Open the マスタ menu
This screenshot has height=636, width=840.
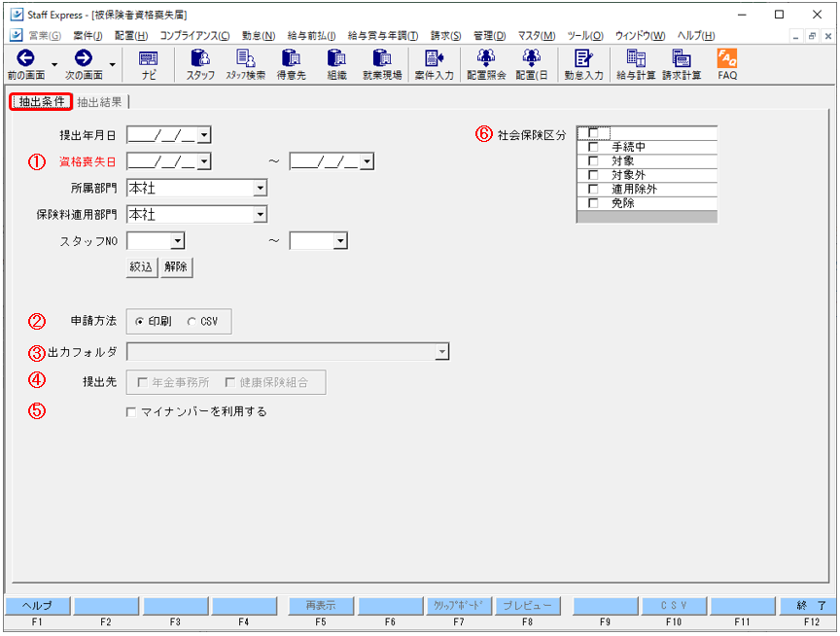coord(535,33)
